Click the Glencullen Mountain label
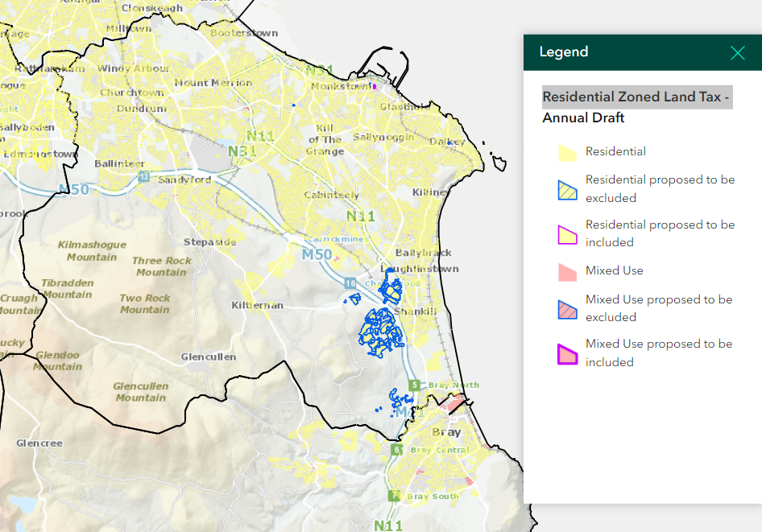The width and height of the screenshot is (762, 532). [140, 391]
